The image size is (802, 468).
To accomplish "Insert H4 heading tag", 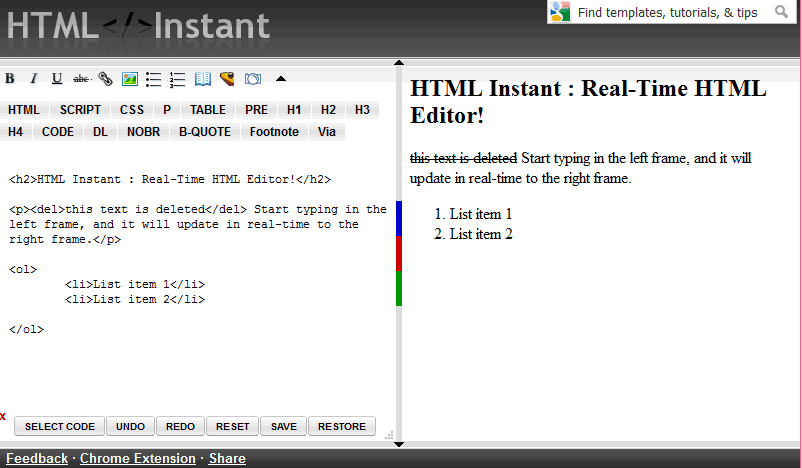I will pos(15,132).
